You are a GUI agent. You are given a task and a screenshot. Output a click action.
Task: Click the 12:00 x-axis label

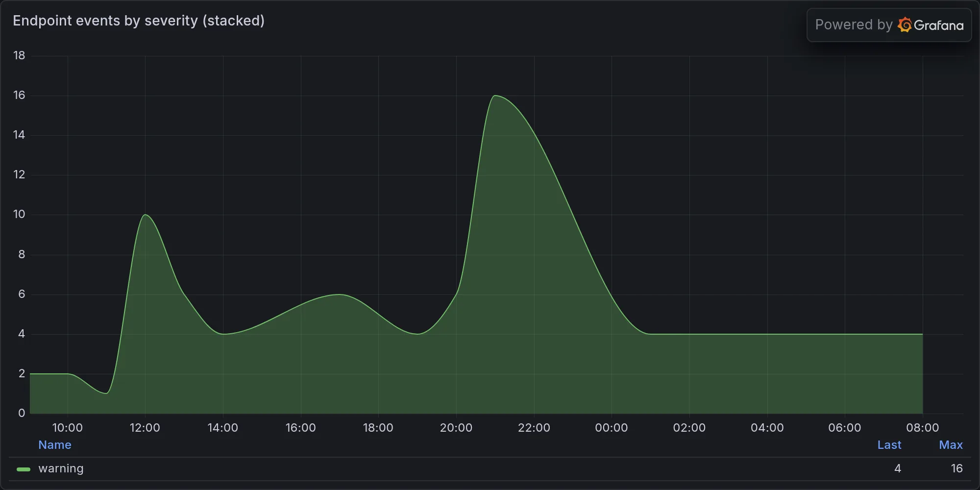point(145,428)
